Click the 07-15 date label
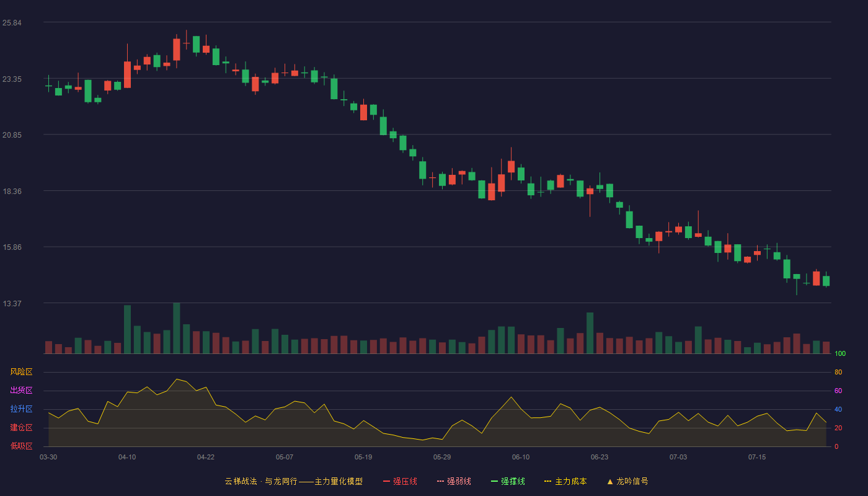The width and height of the screenshot is (868, 496). (x=757, y=457)
